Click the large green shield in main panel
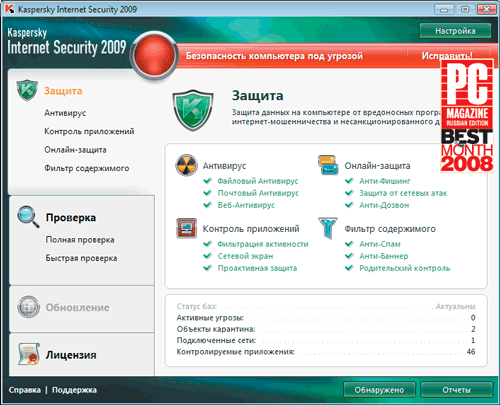This screenshot has height=405, width=500. 193,110
